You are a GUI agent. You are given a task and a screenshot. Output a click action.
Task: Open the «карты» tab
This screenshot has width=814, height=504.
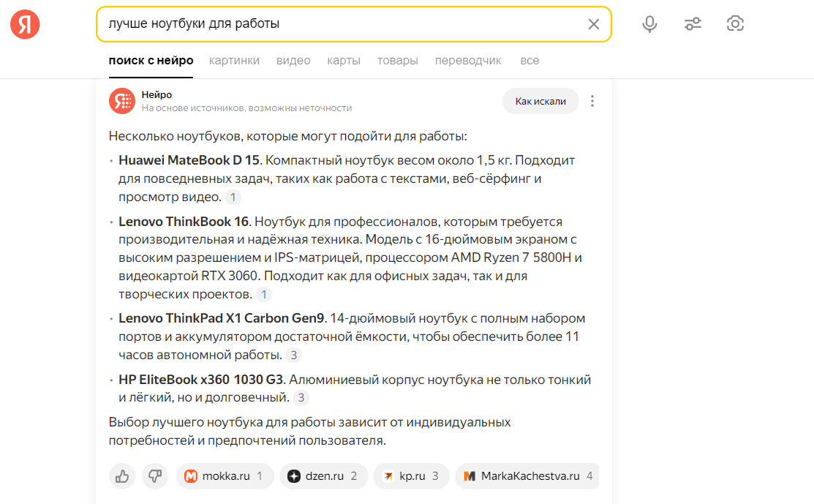click(344, 61)
